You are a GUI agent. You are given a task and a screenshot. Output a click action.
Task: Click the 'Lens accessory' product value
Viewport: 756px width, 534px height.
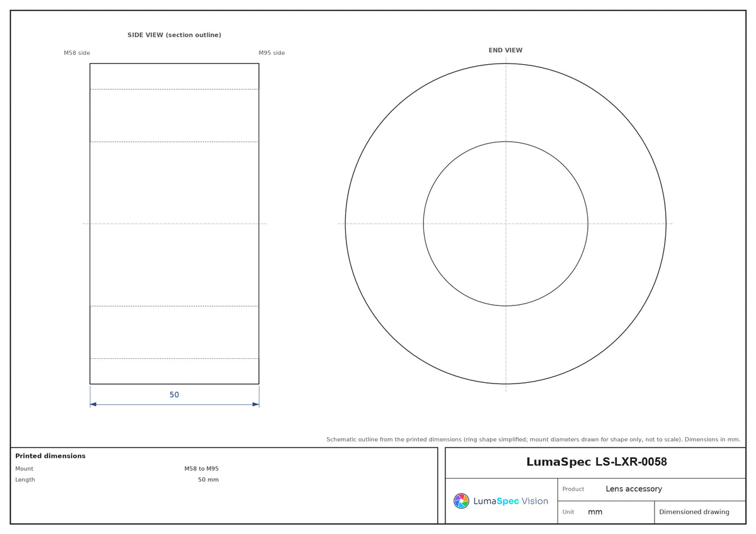coord(634,489)
